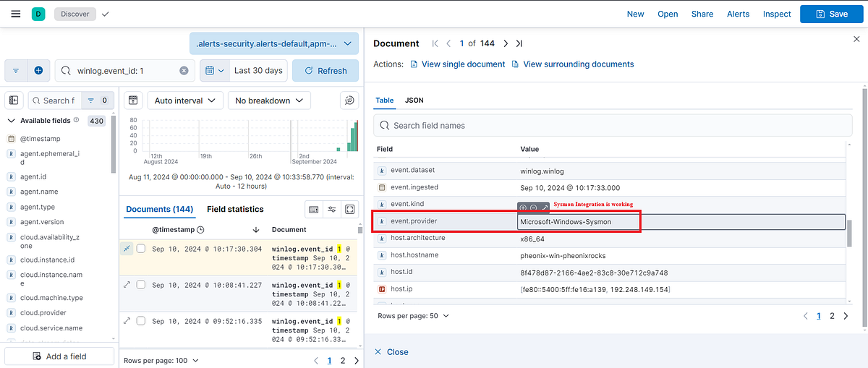Viewport: 868px width, 368px height.
Task: Save the current search
Action: click(x=831, y=14)
